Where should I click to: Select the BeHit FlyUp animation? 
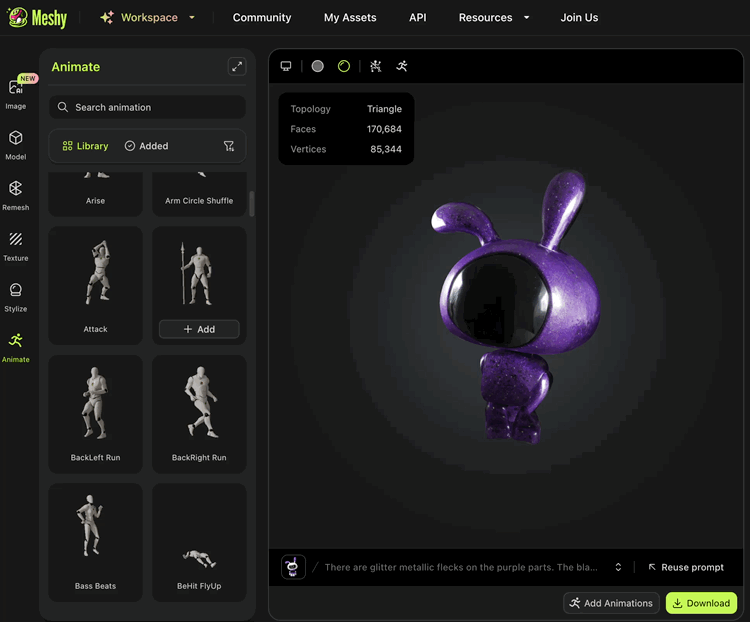(x=199, y=542)
